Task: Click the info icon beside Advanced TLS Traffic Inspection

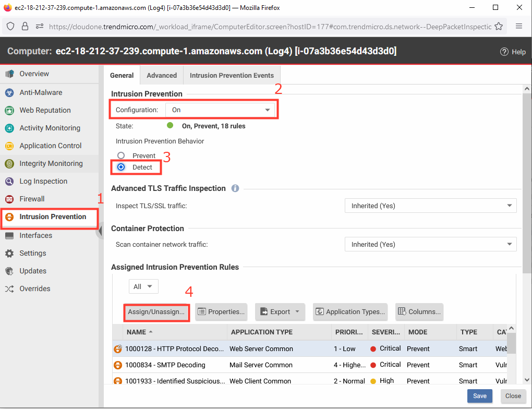Action: (x=235, y=188)
